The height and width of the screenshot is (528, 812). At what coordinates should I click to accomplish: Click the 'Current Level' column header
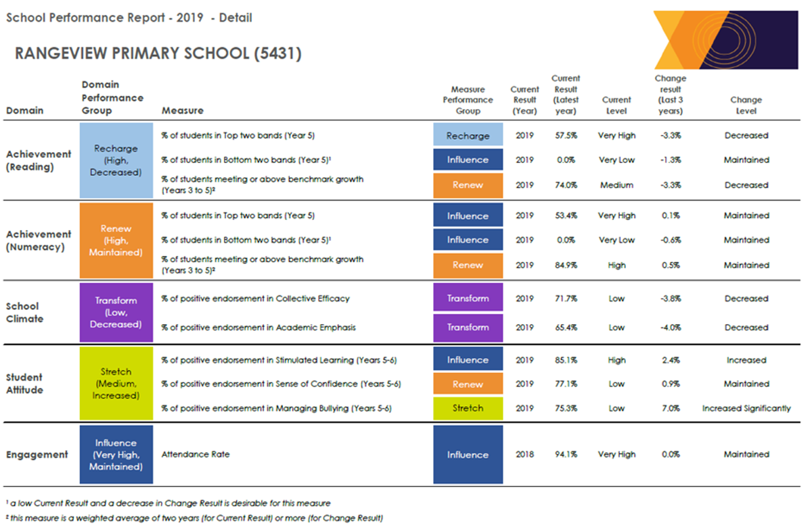[x=616, y=106]
